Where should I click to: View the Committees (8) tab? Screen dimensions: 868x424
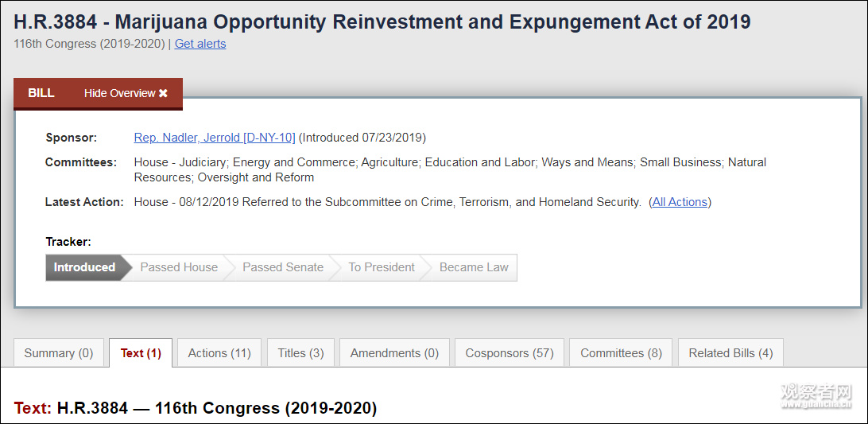pos(621,353)
